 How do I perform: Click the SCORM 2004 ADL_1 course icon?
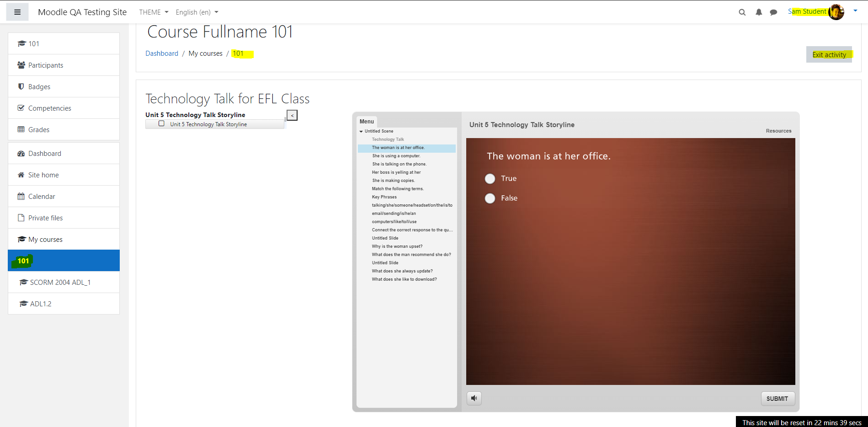coord(24,282)
